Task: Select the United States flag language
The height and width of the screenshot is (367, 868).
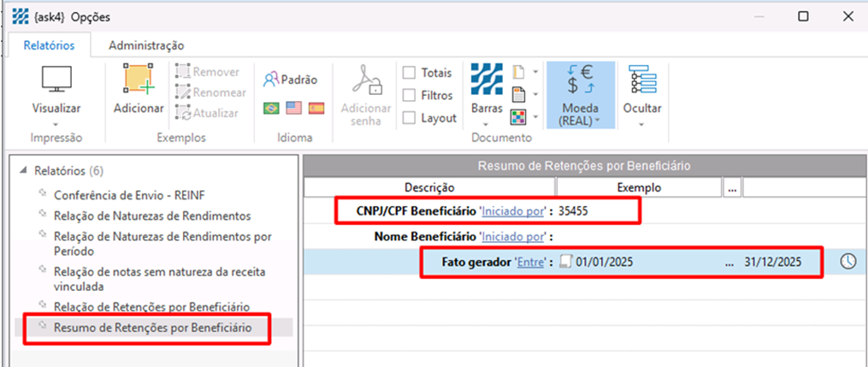Action: [x=294, y=109]
